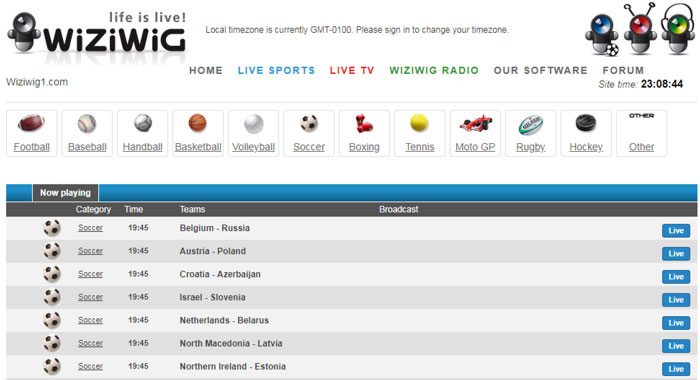Click the Baseball text link
Screen dimensions: 700x380
click(87, 147)
